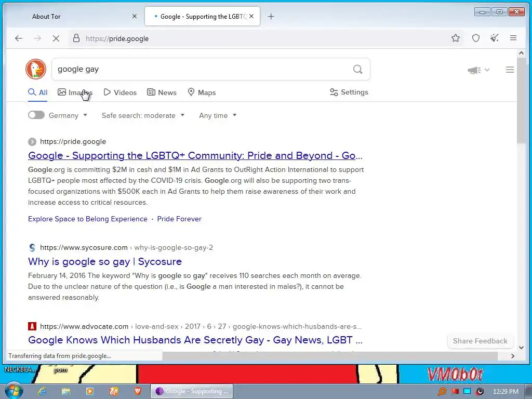Screen dimensions: 532x399
Task: Click the red Advocate result favicon
Action: coord(32,326)
